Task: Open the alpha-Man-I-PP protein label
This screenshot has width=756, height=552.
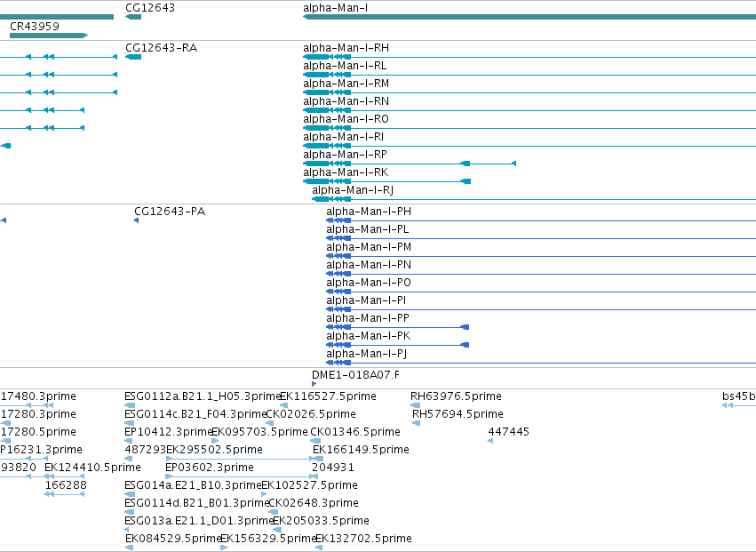Action: tap(368, 318)
